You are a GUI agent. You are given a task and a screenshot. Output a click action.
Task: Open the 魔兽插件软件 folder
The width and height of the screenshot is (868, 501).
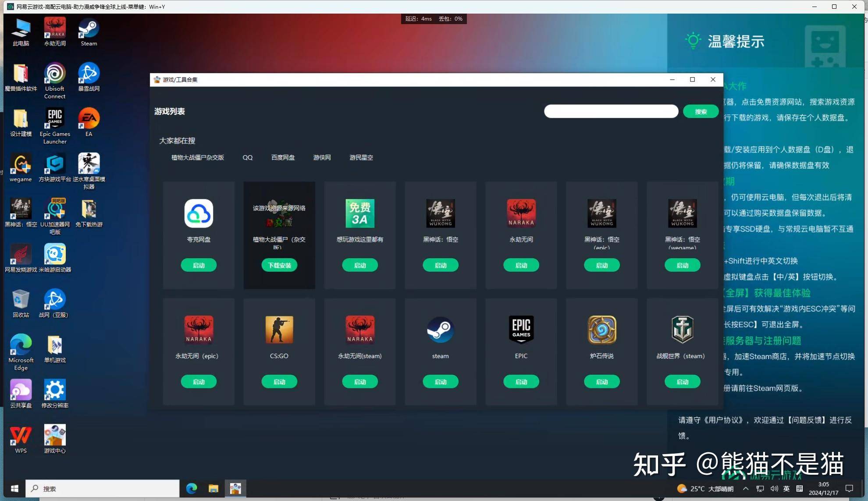[21, 77]
